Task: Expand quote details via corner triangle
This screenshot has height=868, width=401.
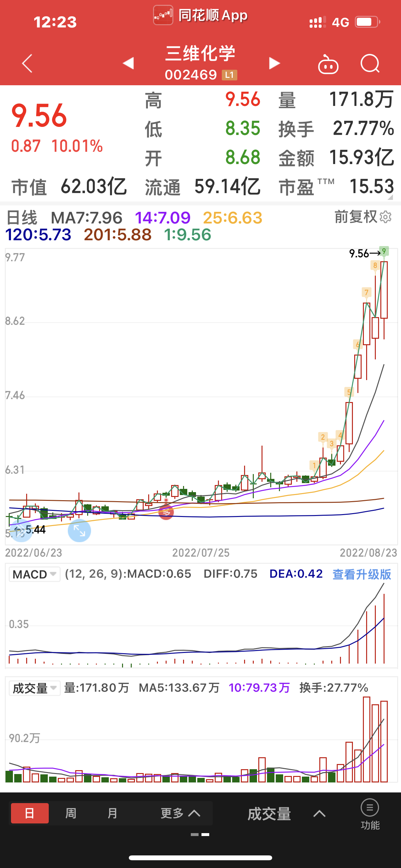Action: click(x=390, y=197)
